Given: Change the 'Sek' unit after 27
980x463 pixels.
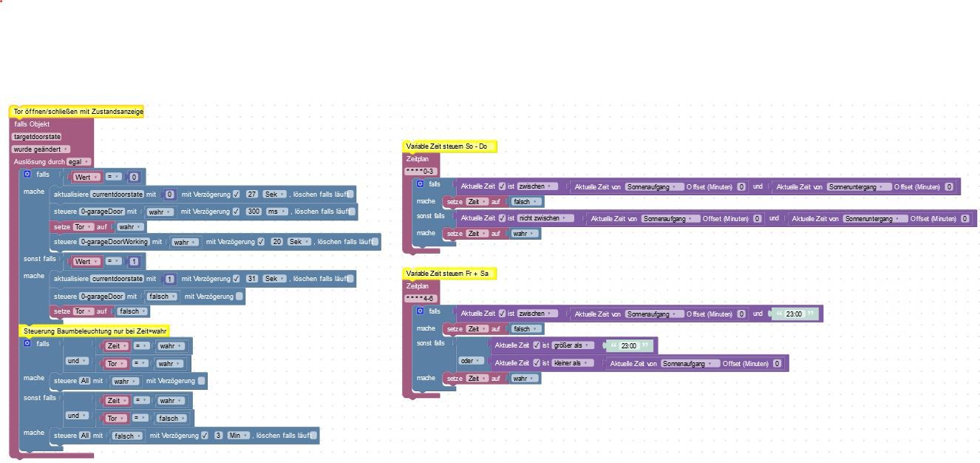Looking at the screenshot, I should (x=274, y=195).
